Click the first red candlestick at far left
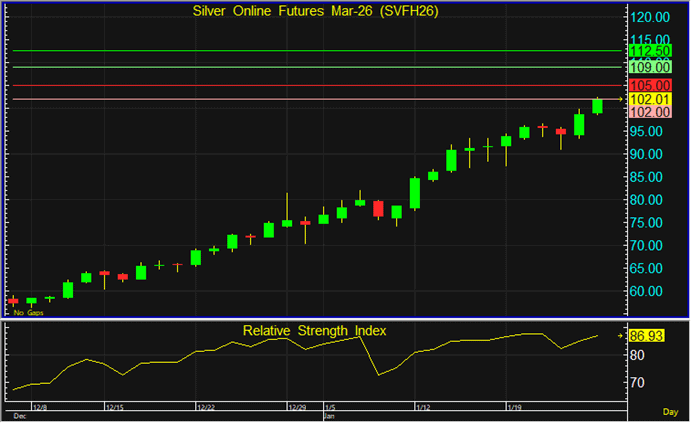This screenshot has height=423, width=691. (x=13, y=300)
